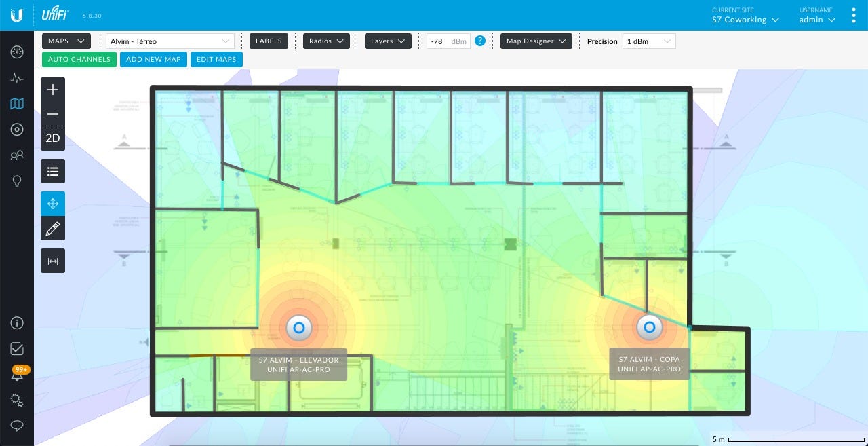Viewport: 868px width, 446px height.
Task: Click the S7 ALVIM - COPA label
Action: [x=649, y=365]
